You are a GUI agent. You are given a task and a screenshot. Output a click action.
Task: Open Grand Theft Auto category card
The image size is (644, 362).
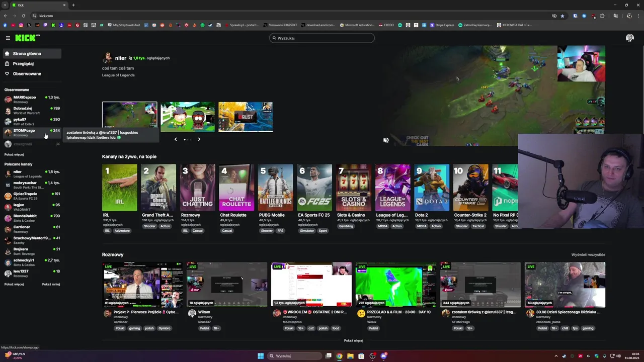[x=158, y=188]
